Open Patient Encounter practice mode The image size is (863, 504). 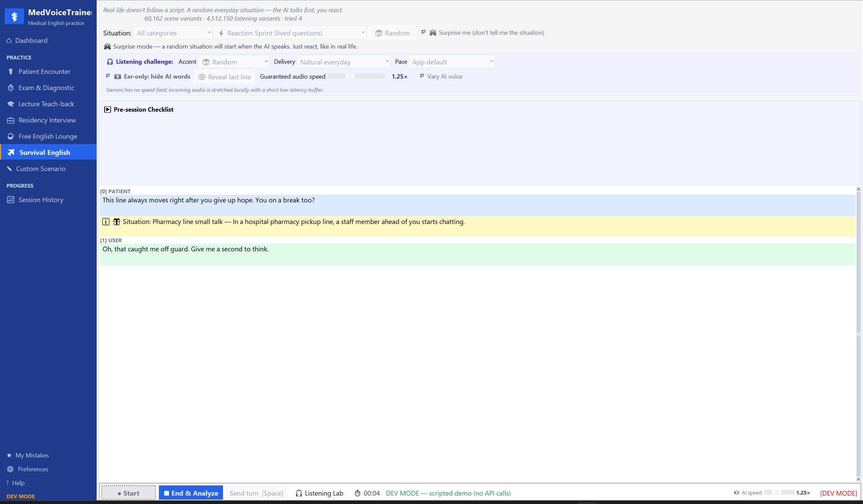point(48,72)
